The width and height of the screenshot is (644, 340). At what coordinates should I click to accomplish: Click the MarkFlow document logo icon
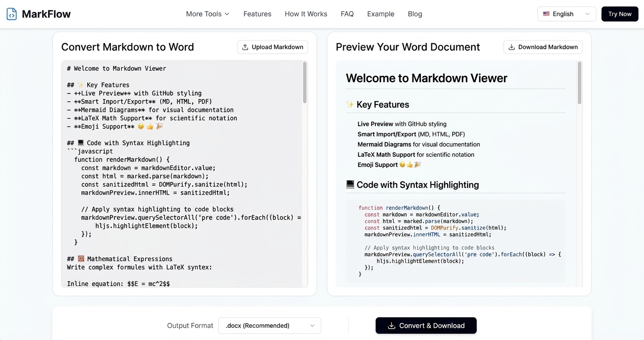click(x=12, y=14)
